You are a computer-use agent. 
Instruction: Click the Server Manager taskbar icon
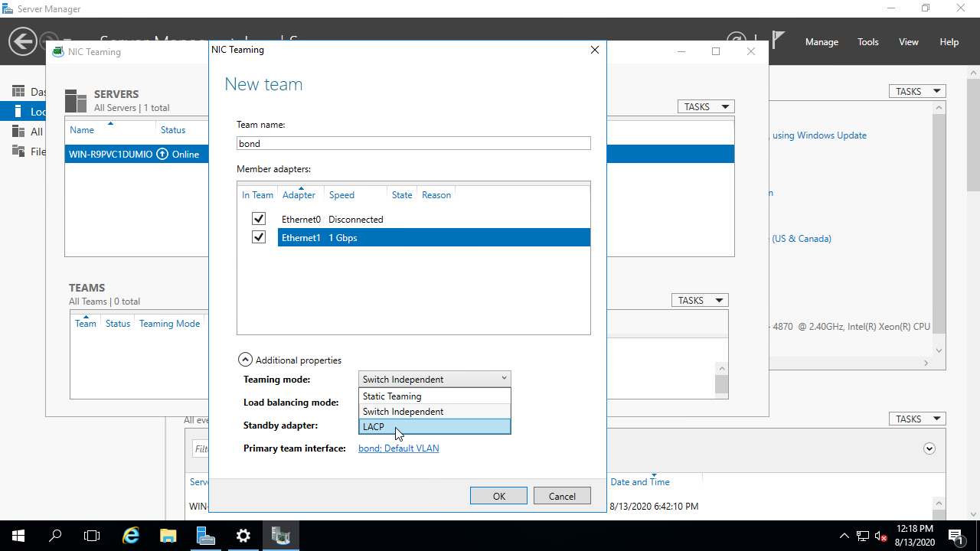(206, 536)
